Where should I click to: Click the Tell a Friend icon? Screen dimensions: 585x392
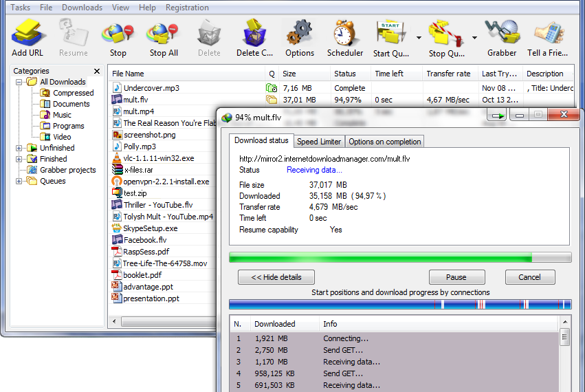point(548,34)
